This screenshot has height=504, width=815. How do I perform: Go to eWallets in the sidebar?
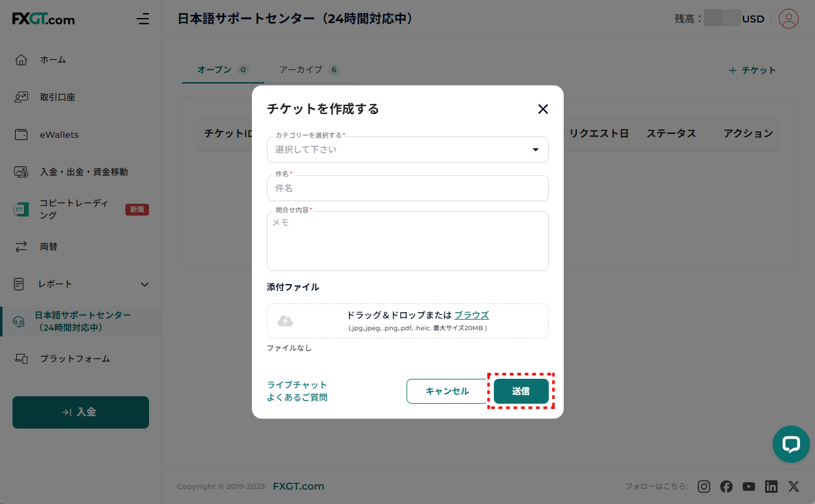click(59, 135)
